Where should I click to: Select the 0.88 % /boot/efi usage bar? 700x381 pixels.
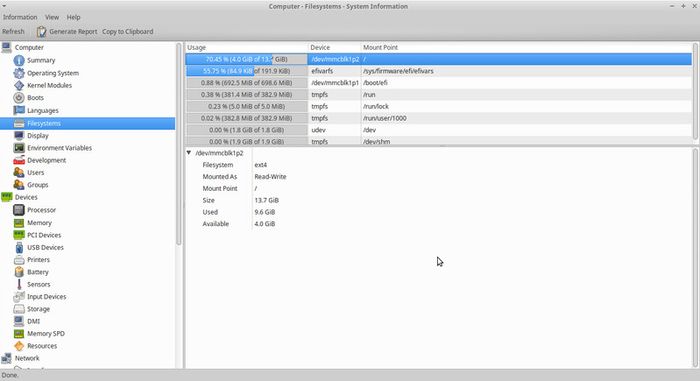click(x=246, y=83)
